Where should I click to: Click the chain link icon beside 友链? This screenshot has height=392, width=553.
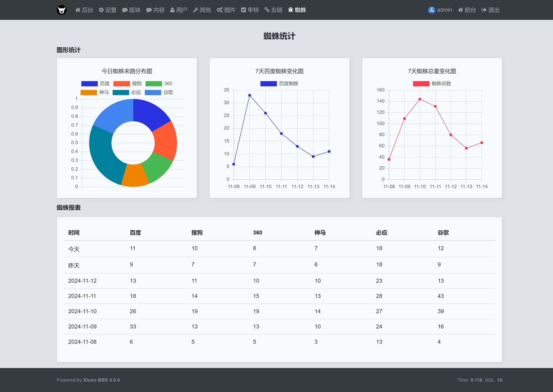[x=267, y=10]
